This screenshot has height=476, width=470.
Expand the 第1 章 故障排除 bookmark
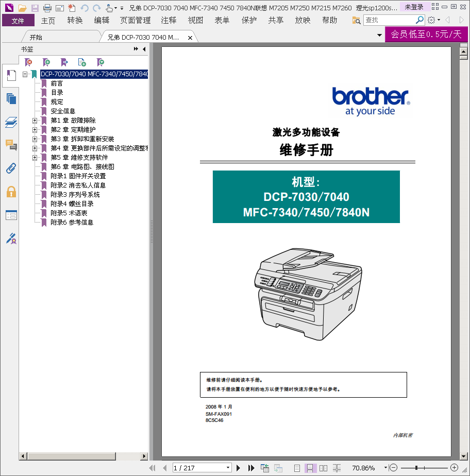pyautogui.click(x=35, y=121)
